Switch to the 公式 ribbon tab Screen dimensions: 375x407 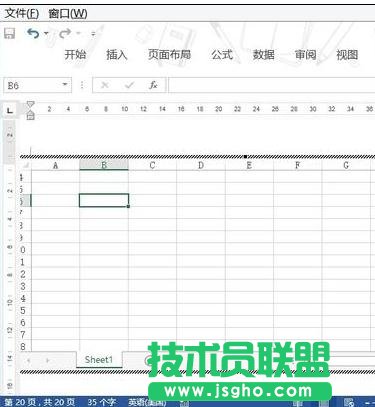(222, 54)
